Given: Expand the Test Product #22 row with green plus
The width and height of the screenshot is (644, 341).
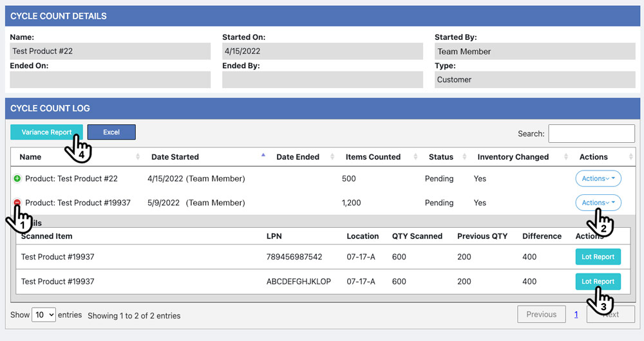Looking at the screenshot, I should [17, 178].
